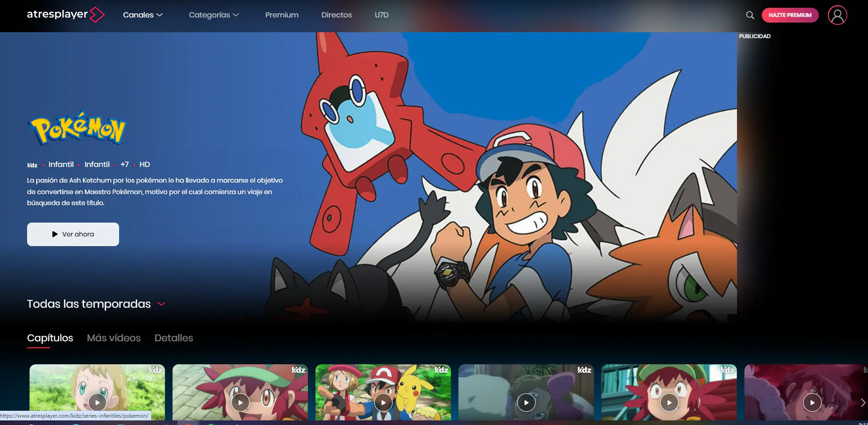Click the +7 age rating label

click(125, 164)
